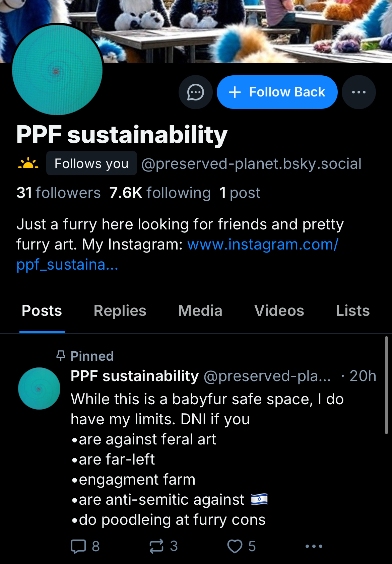Tap the large teal profile avatar

(57, 70)
